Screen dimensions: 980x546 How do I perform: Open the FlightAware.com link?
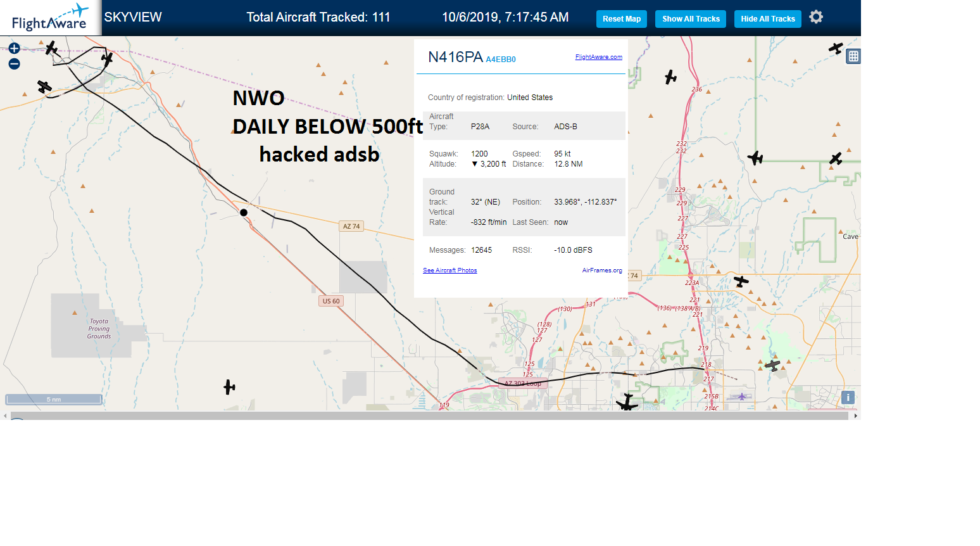(599, 57)
